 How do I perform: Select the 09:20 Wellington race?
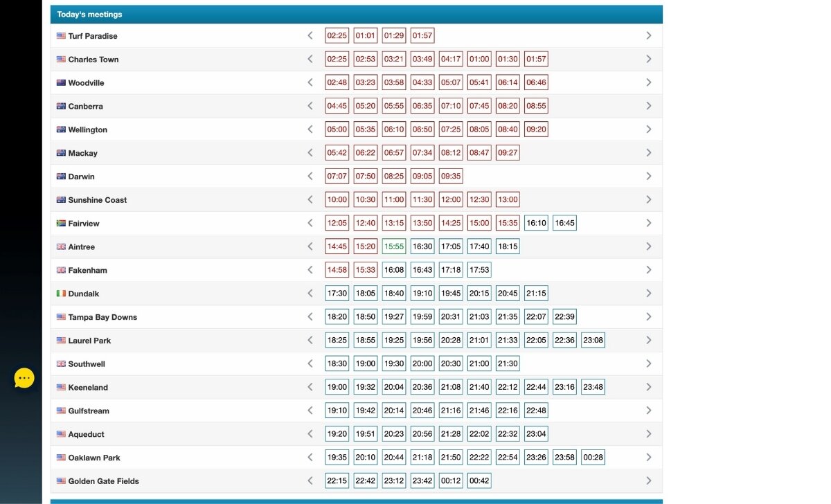536,129
